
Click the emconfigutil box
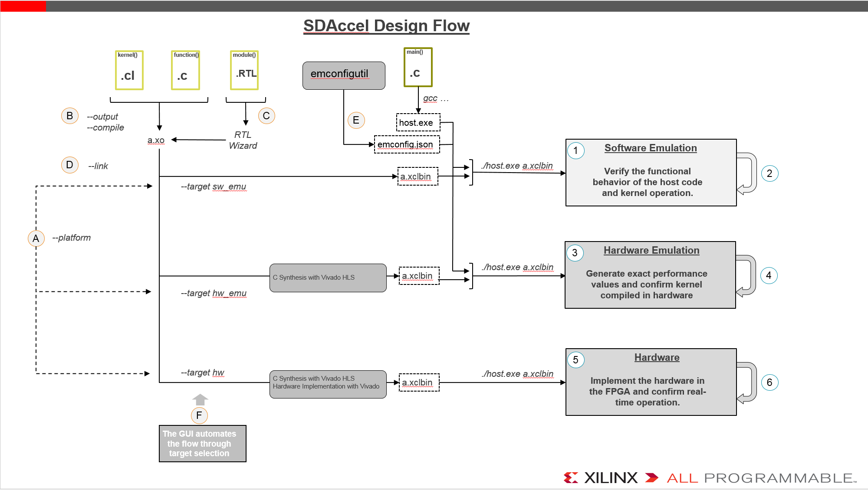pyautogui.click(x=344, y=75)
